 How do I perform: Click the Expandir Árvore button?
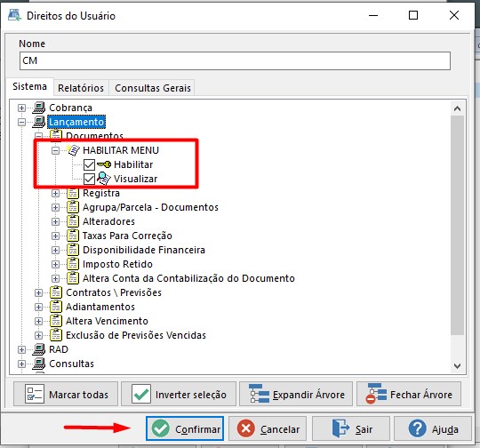click(296, 394)
